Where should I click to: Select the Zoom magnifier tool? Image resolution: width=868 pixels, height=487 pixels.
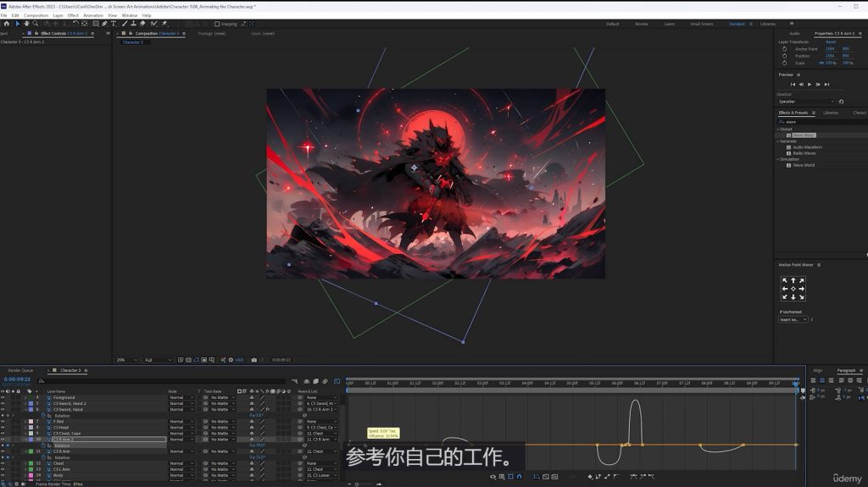point(36,24)
